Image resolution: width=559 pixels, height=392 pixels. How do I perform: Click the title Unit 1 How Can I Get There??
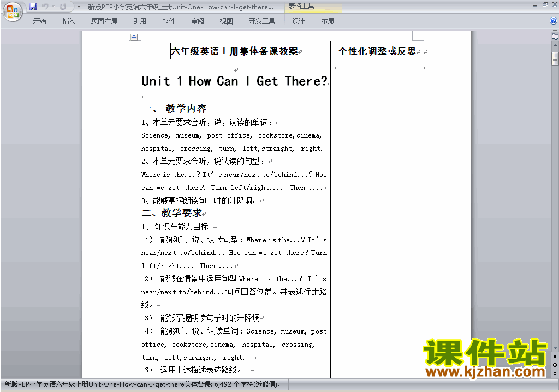234,81
